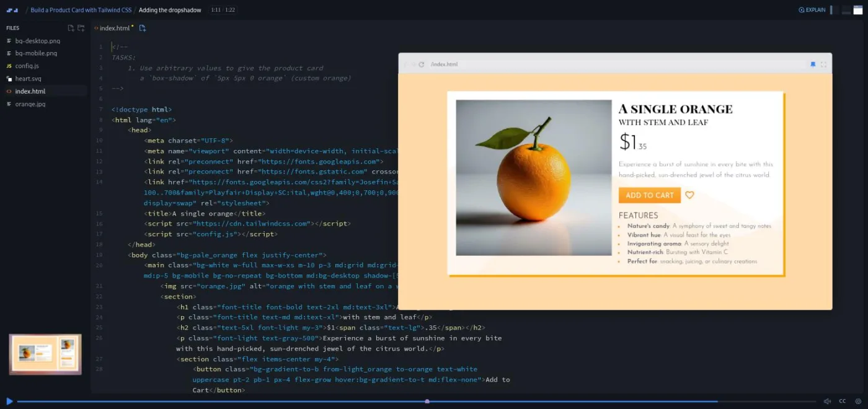The height and width of the screenshot is (409, 868).
Task: Expand the preview to fullscreen
Action: click(x=823, y=64)
